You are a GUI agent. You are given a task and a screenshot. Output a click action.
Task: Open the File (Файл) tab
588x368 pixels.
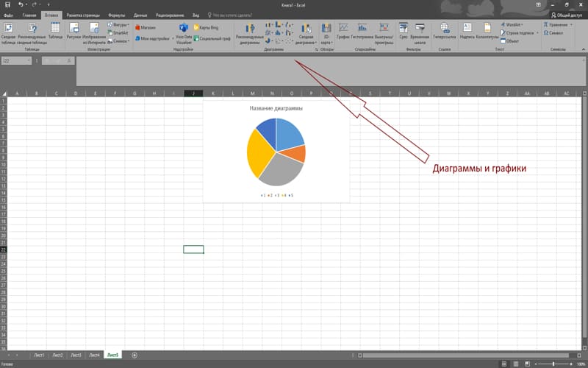(x=8, y=15)
